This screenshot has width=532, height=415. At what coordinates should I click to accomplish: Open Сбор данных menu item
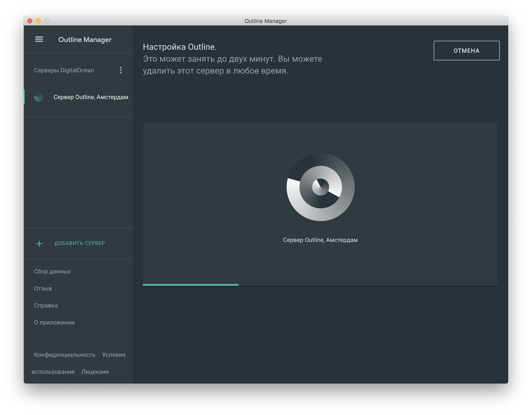tap(52, 271)
